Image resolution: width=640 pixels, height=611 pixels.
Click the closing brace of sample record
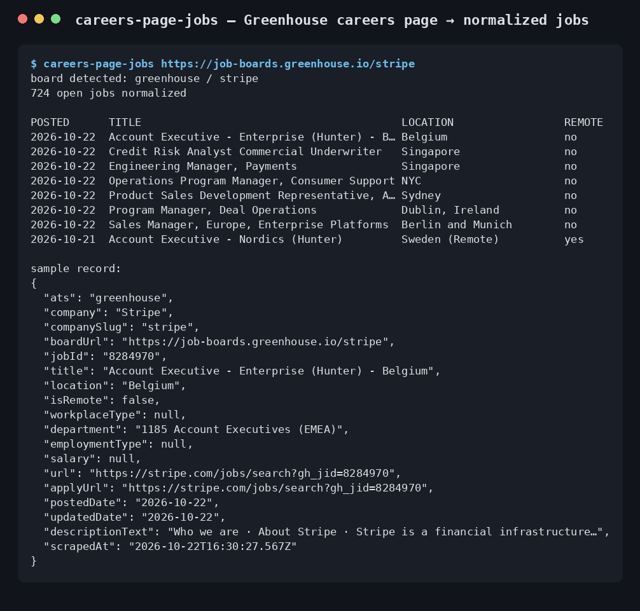tap(33, 561)
